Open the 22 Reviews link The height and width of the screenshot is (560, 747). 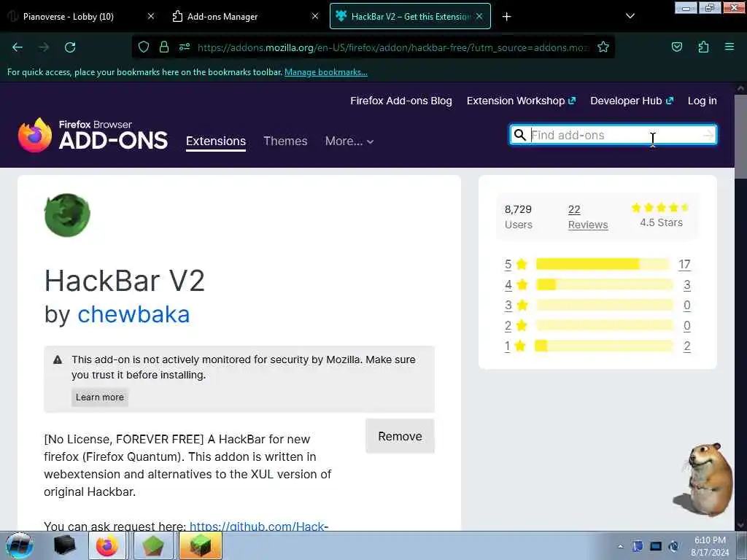coord(588,217)
